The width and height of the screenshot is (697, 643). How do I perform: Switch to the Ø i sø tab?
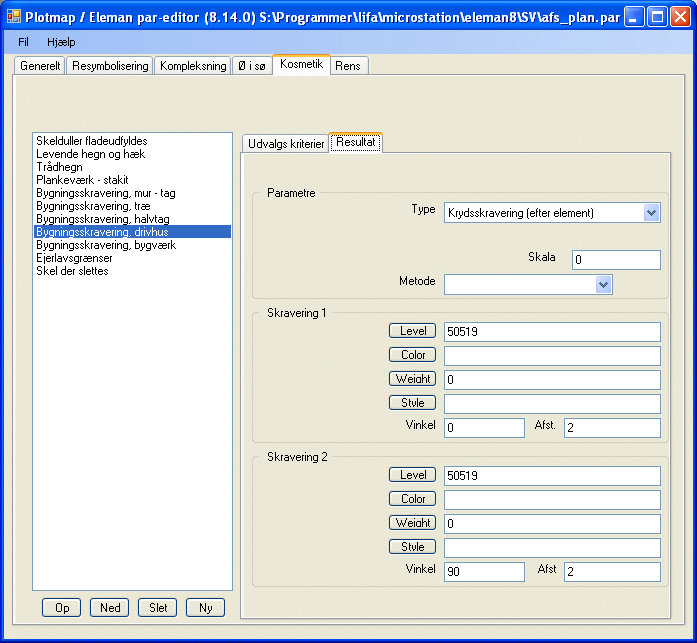coord(252,66)
